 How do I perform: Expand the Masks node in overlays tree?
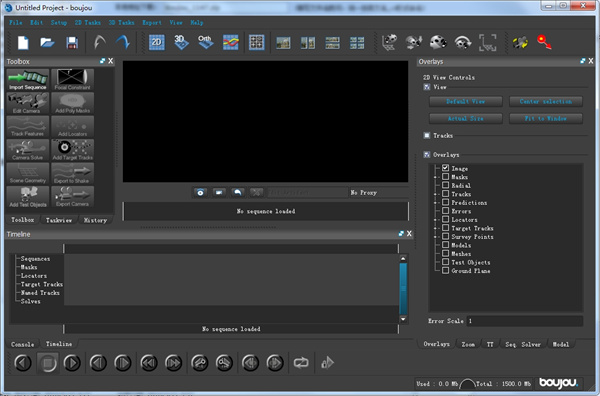click(x=435, y=177)
